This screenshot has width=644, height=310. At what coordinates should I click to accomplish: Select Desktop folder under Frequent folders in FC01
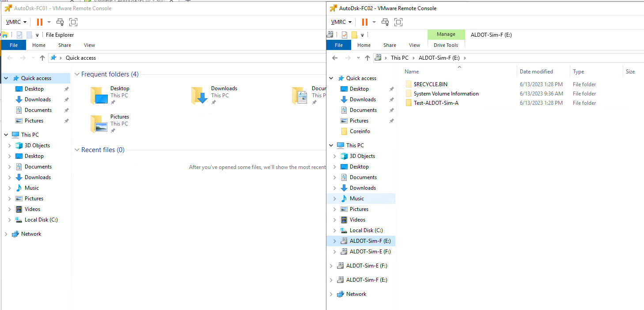110,95
